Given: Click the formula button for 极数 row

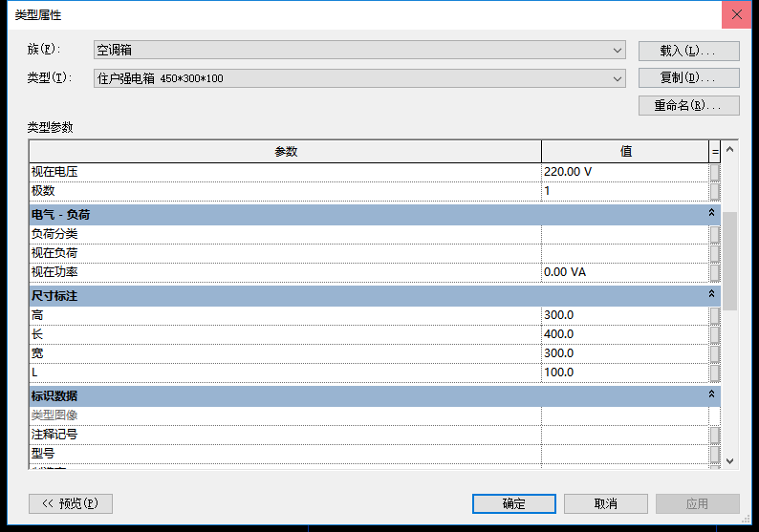Looking at the screenshot, I should 715,192.
